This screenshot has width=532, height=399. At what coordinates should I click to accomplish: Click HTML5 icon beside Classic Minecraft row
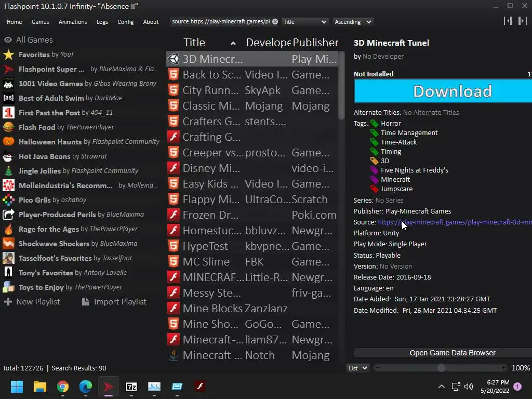(x=174, y=105)
